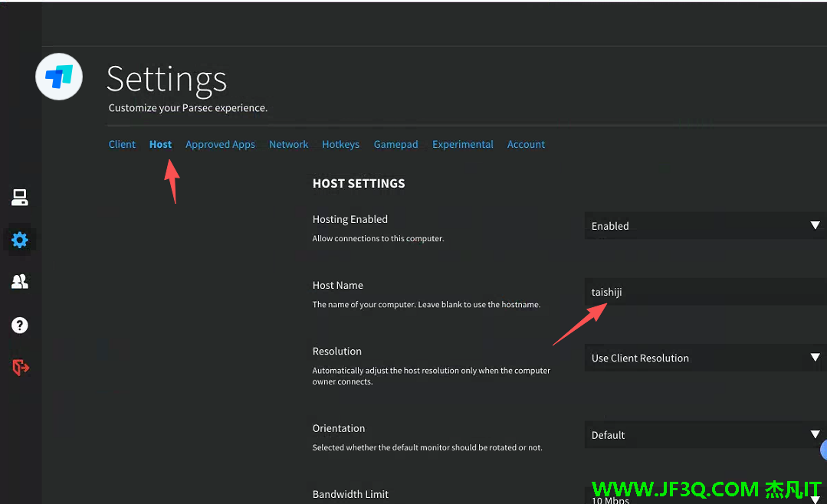827x504 pixels.
Task: Switch to the Gamepad tab
Action: [395, 144]
